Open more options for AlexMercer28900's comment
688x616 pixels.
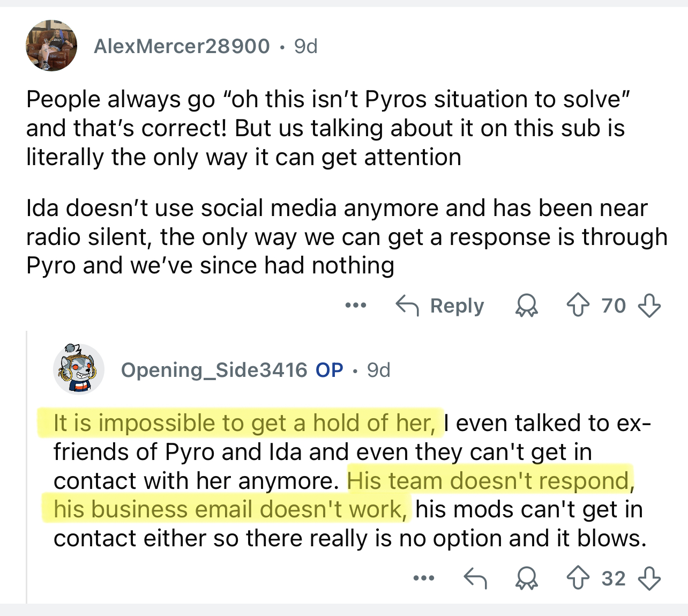pos(356,306)
